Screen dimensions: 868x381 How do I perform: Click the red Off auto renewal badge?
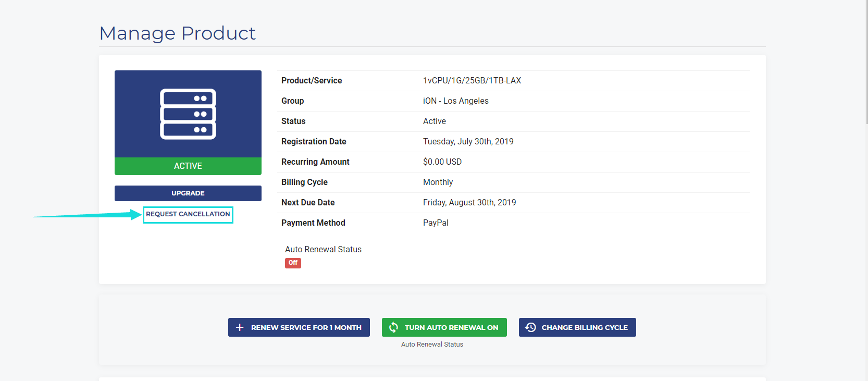tap(293, 263)
